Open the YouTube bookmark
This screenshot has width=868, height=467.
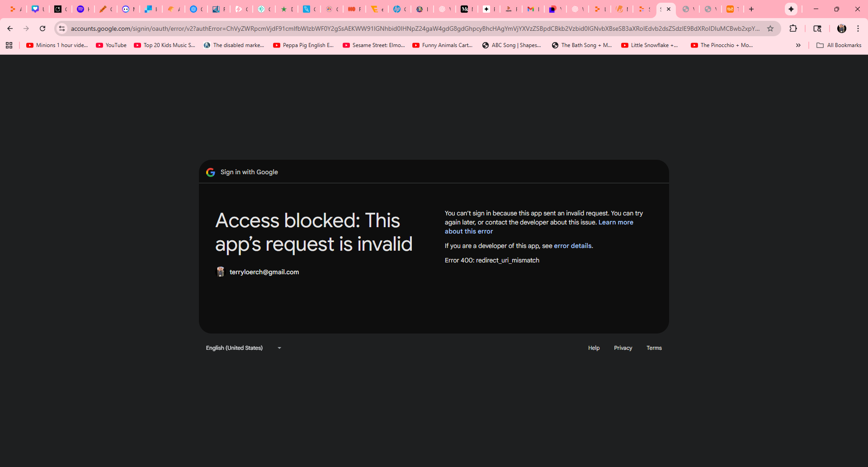pos(111,45)
